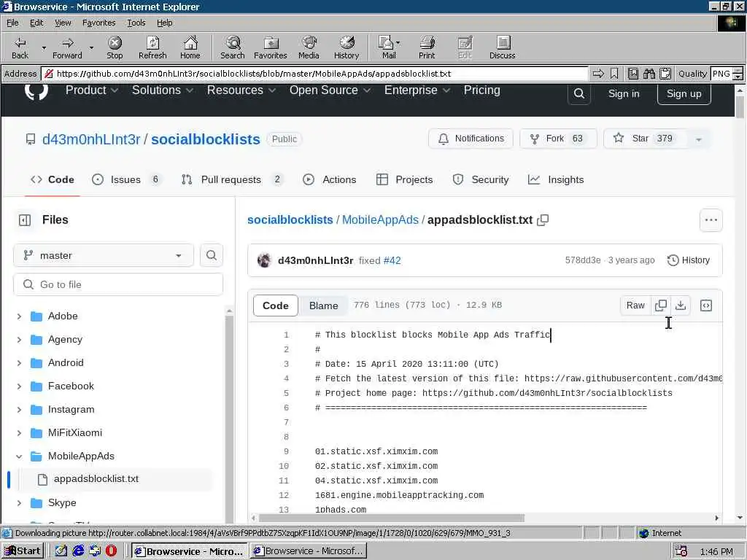Viewport: 747px width, 560px height.
Task: Click the Media toolbar icon
Action: tap(309, 47)
